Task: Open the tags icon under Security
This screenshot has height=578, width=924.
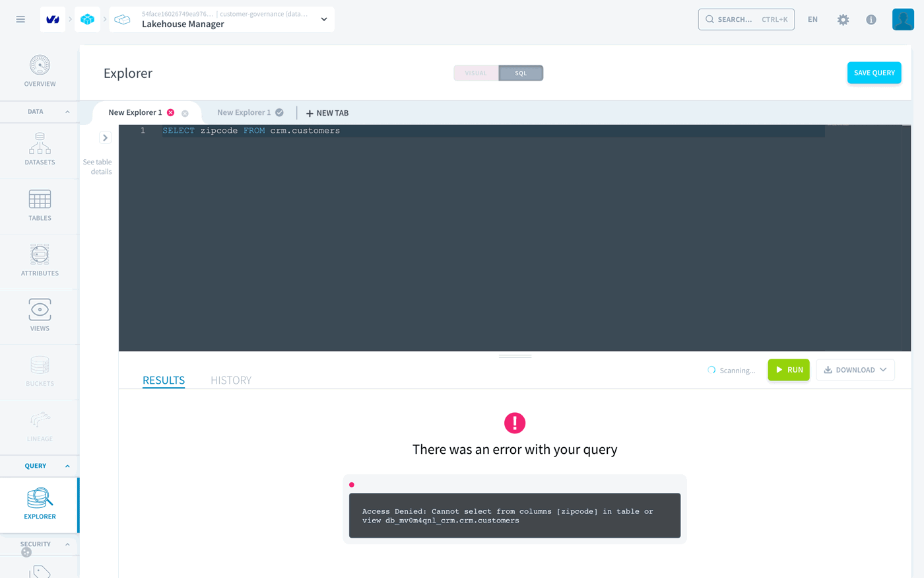Action: click(x=40, y=571)
